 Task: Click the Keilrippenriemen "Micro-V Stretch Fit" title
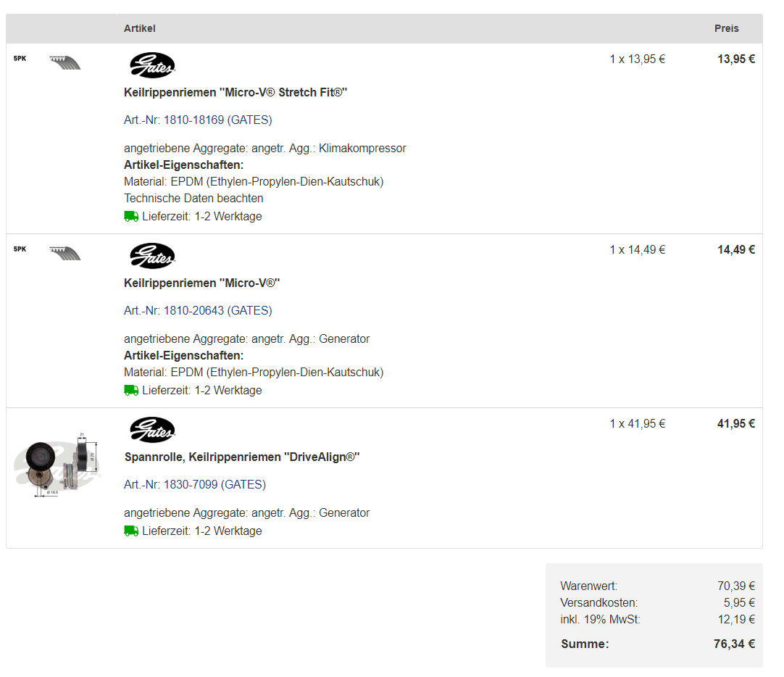(235, 92)
